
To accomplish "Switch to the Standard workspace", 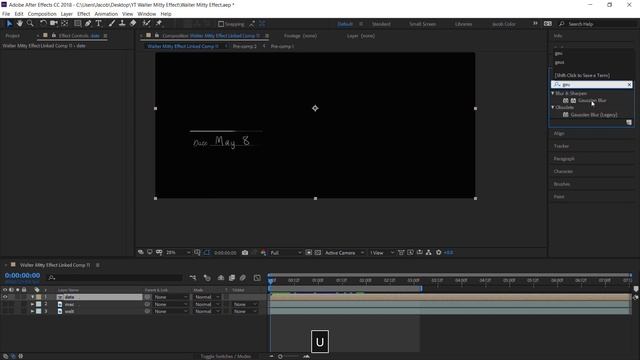I will coord(381,24).
